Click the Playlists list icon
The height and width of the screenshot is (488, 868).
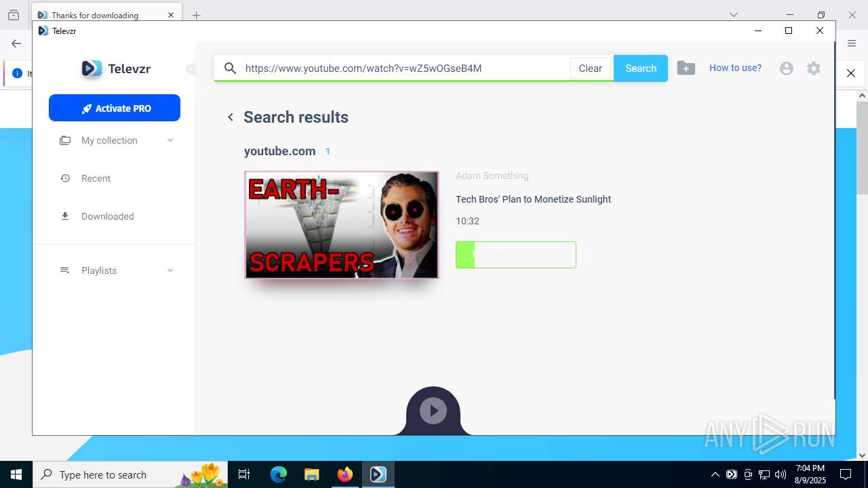(65, 270)
